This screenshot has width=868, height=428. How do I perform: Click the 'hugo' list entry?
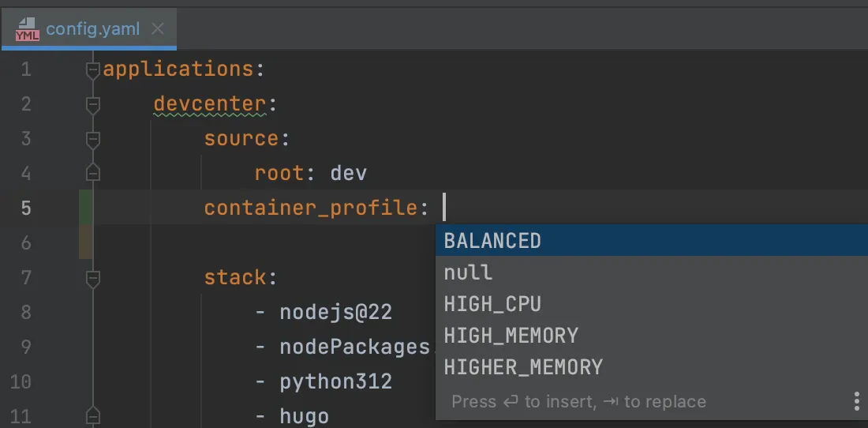pyautogui.click(x=305, y=416)
